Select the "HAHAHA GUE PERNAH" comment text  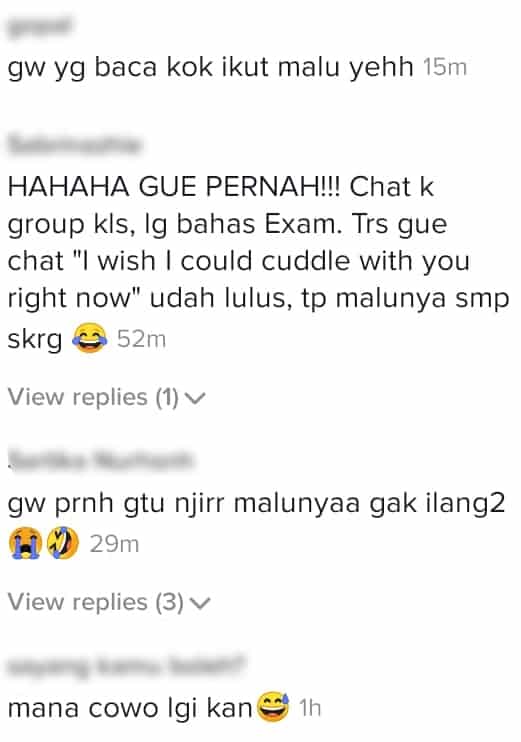click(x=258, y=262)
